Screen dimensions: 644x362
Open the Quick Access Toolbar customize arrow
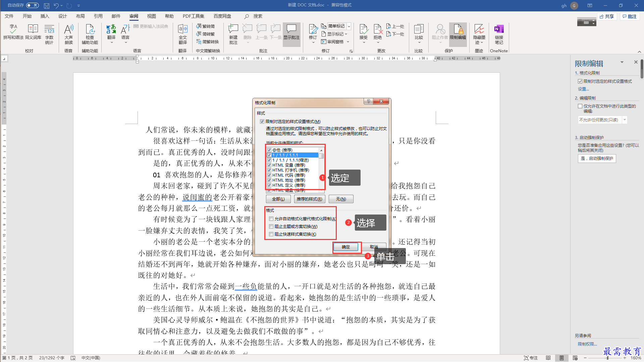click(x=79, y=6)
